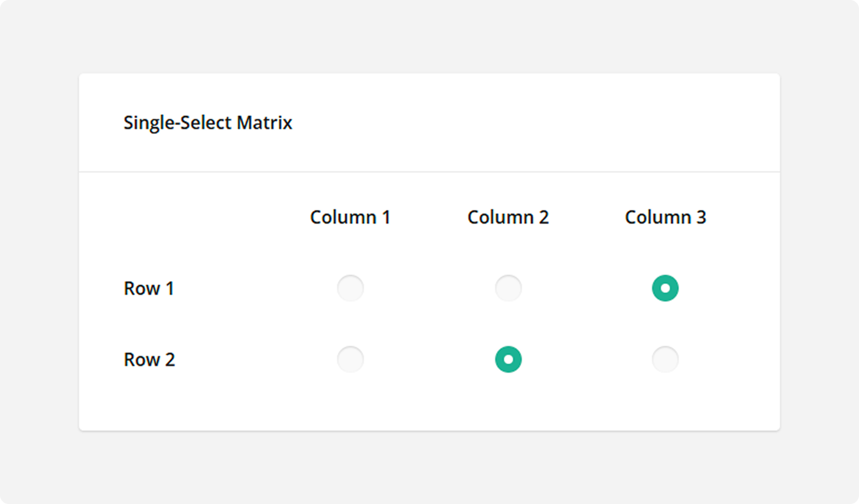859x504 pixels.
Task: Click the Single-Select Matrix title
Action: point(208,122)
